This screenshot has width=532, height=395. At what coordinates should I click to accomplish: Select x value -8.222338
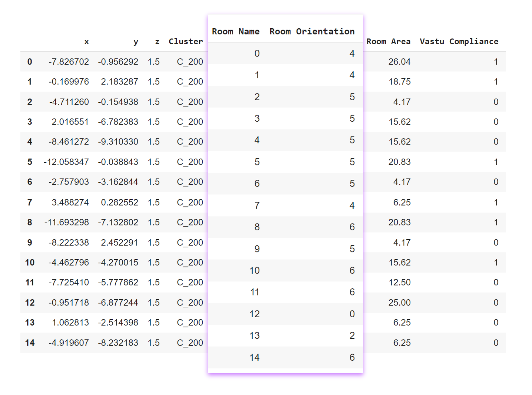[68, 242]
